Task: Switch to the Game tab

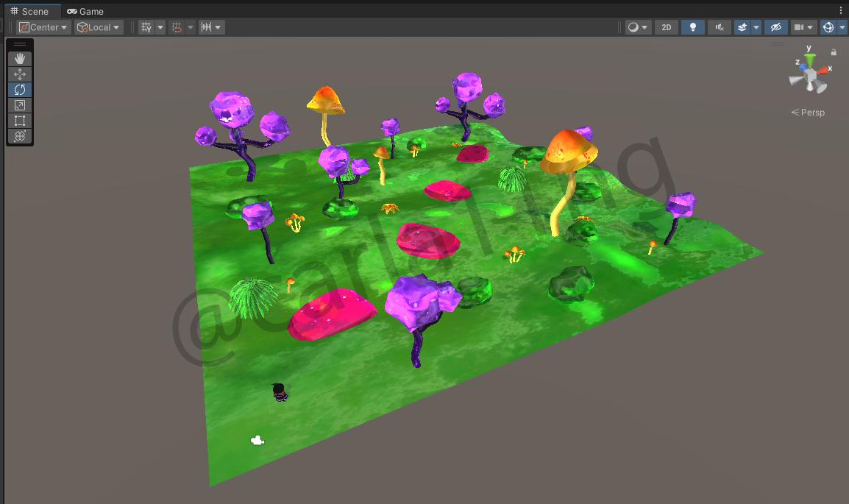Action: pyautogui.click(x=85, y=11)
